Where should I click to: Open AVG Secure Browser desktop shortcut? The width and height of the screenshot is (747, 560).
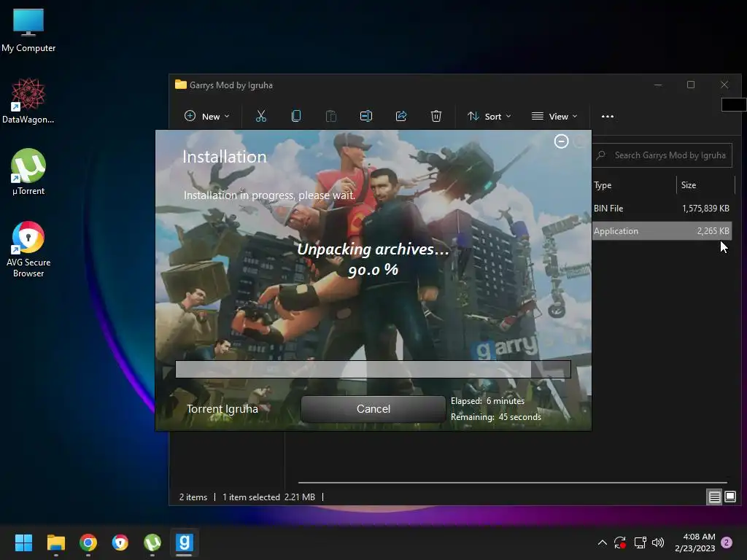pos(28,249)
